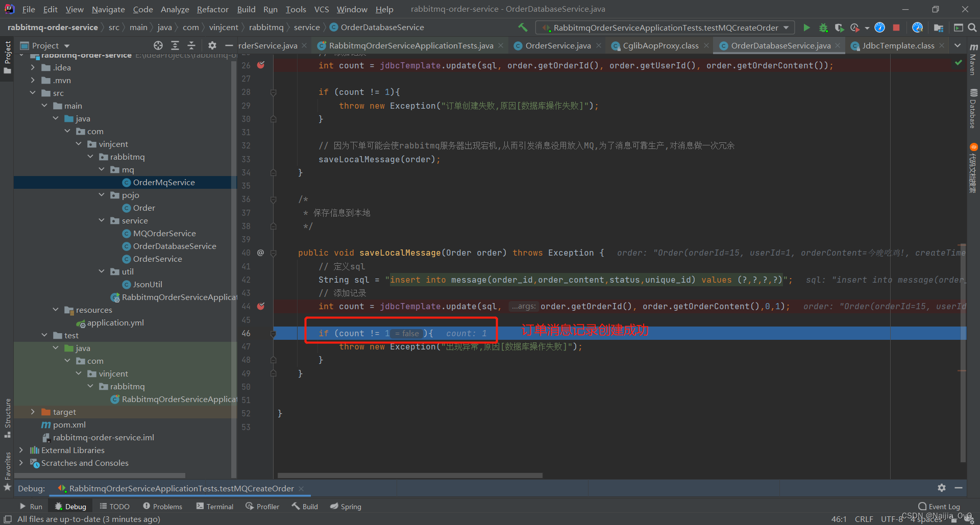Open Debug panel settings gear

click(942, 488)
